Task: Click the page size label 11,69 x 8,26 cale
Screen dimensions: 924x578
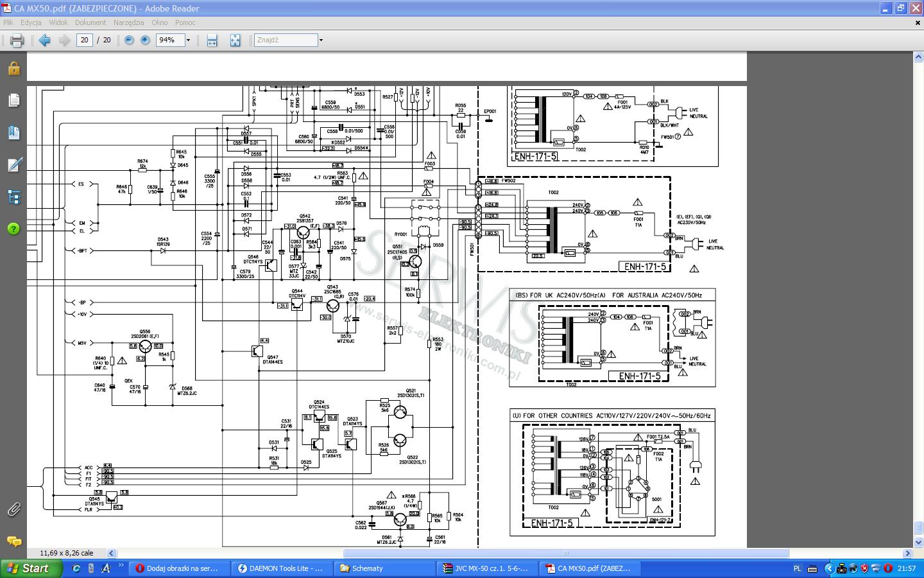Action: point(66,553)
